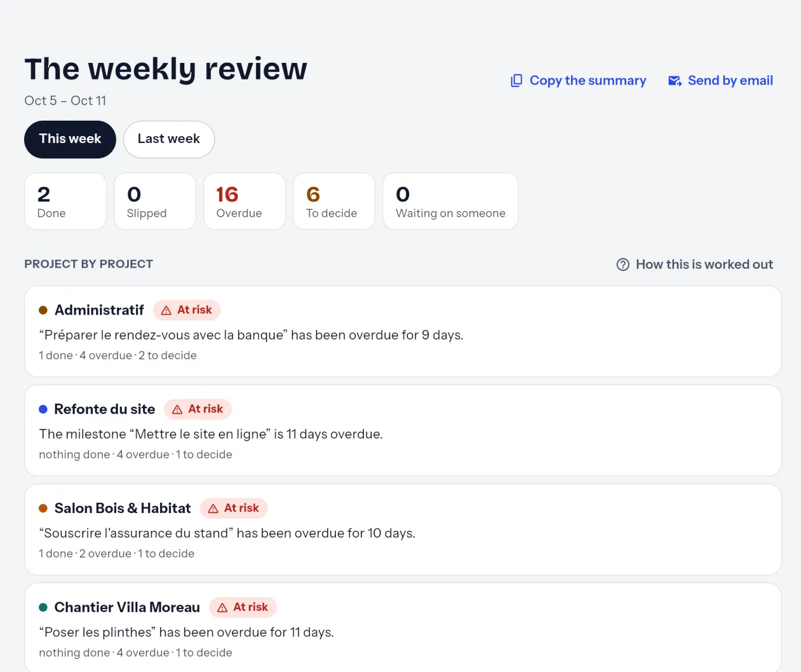The image size is (801, 672).
Task: Open the Administratif project title
Action: click(x=99, y=310)
